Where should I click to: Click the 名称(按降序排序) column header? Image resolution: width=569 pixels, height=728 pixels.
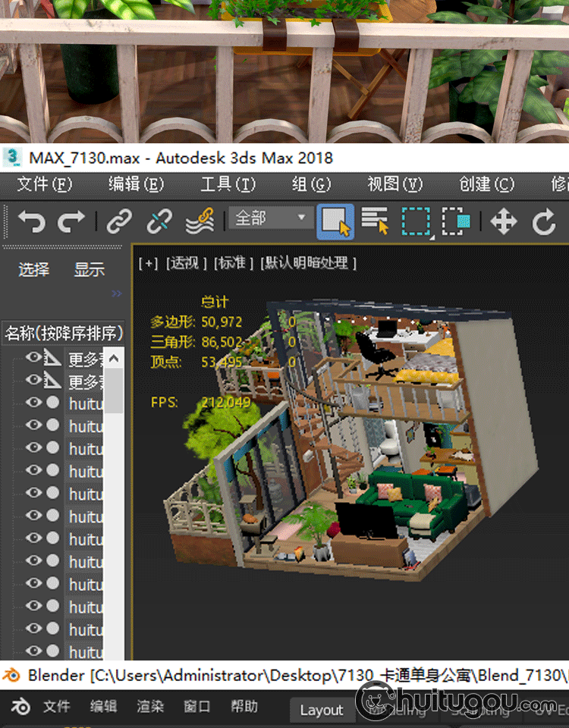click(64, 333)
